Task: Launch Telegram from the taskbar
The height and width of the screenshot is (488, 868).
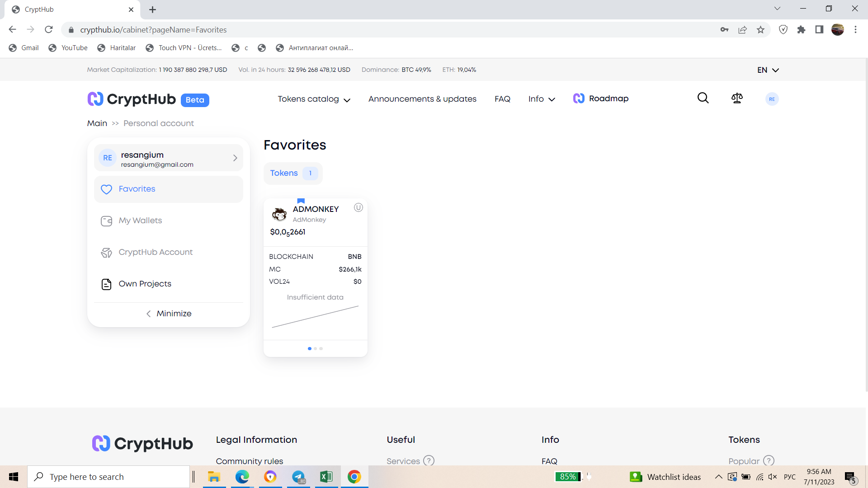Action: point(298,477)
